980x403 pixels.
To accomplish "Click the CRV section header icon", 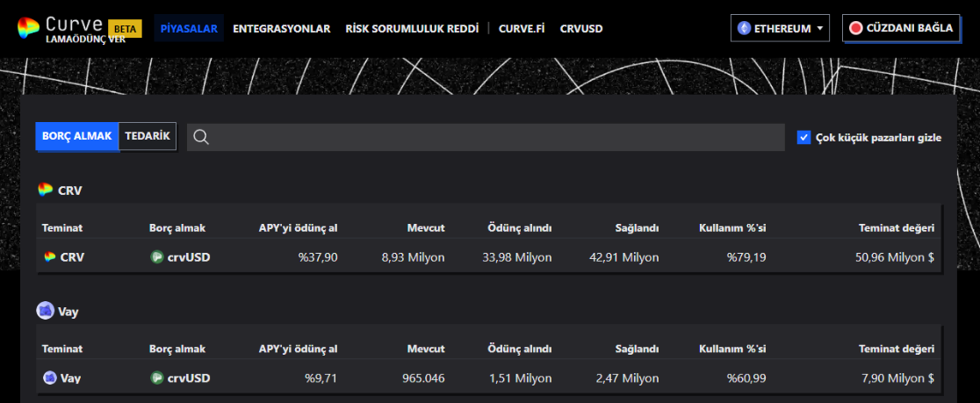I will tap(45, 190).
